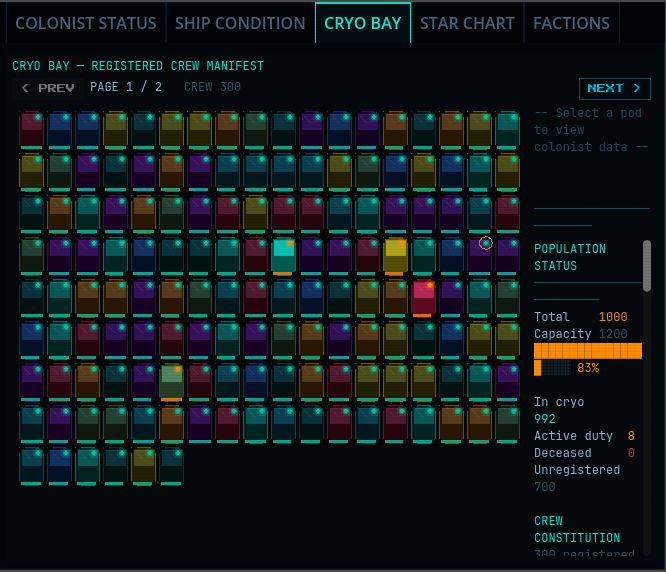
Task: Click the 'Select a pod to view' hint text
Action: [x=591, y=130]
